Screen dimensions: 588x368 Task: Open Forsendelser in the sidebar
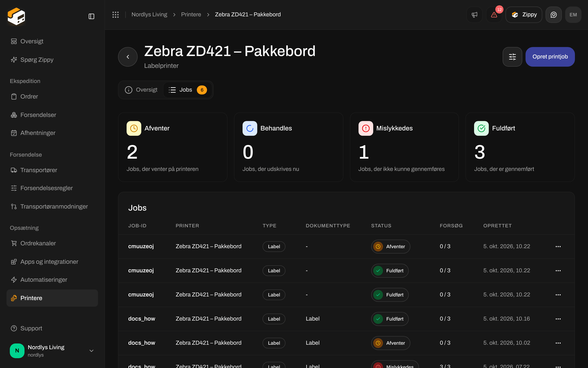tap(52, 115)
